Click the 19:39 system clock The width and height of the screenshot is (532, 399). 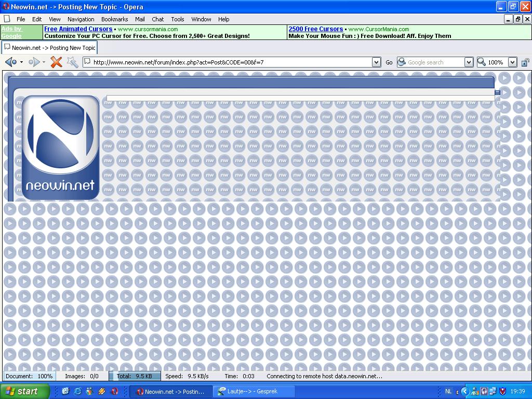coord(517,392)
